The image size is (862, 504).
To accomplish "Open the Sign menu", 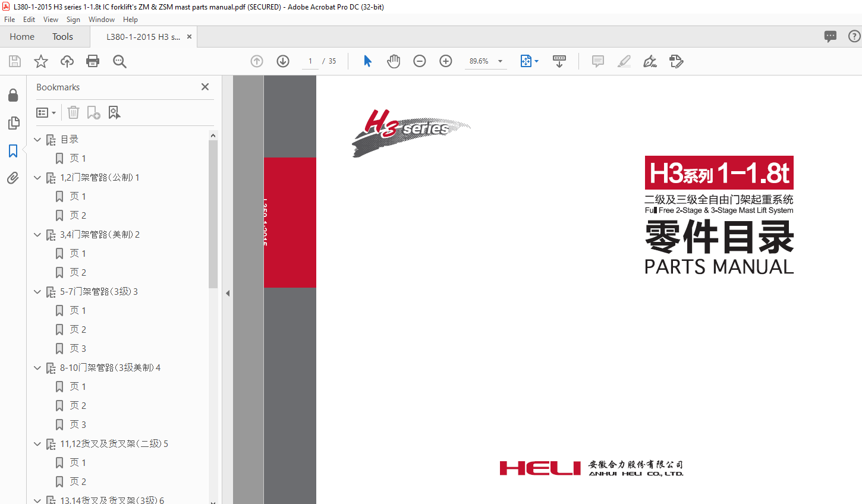I will (x=73, y=20).
